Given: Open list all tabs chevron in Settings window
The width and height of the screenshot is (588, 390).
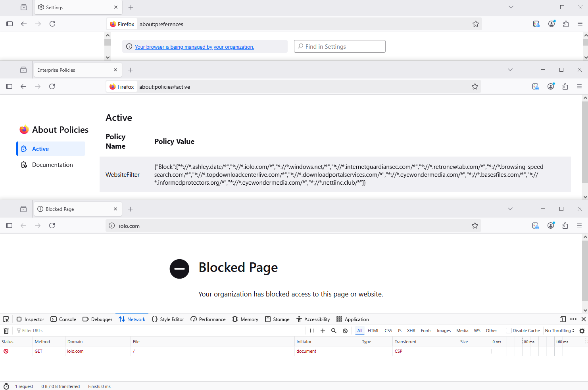Looking at the screenshot, I should [x=511, y=7].
